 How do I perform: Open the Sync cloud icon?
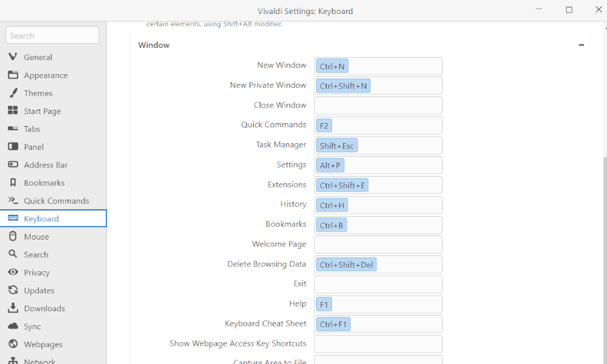(13, 326)
